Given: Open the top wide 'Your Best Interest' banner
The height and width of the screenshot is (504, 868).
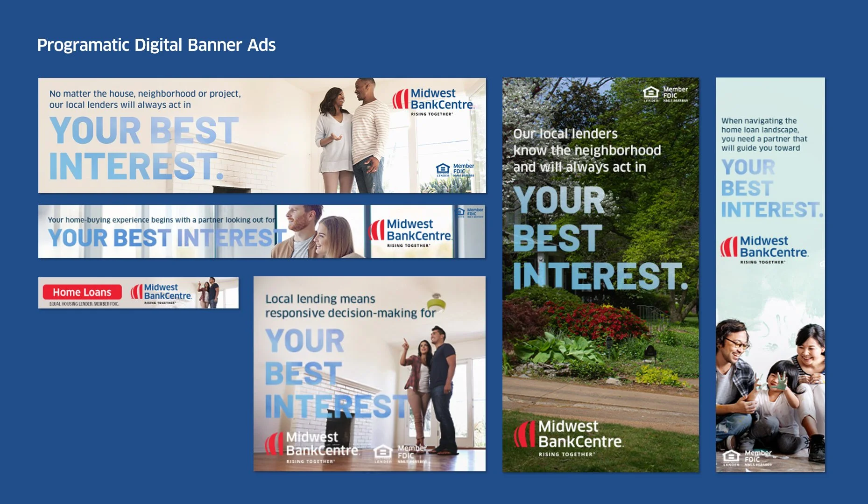Looking at the screenshot, I should pos(262,135).
